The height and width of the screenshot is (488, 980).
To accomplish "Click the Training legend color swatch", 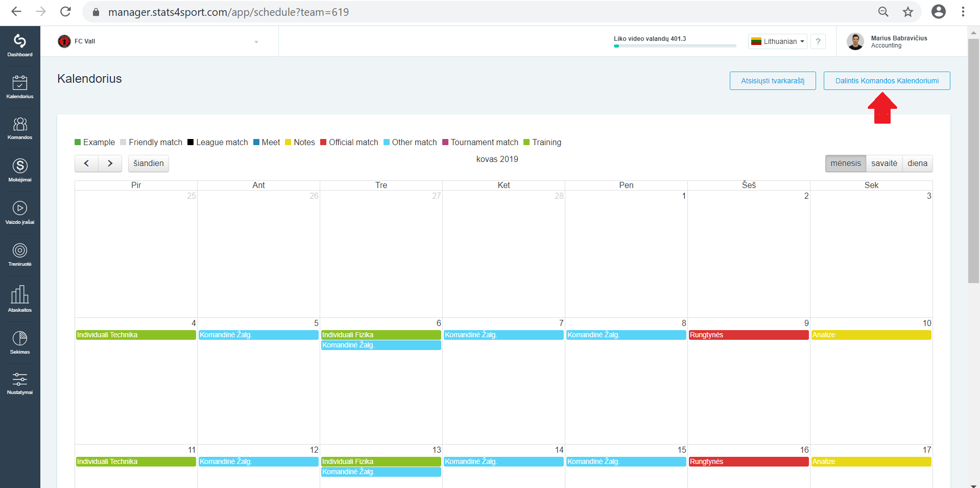I will click(x=527, y=142).
